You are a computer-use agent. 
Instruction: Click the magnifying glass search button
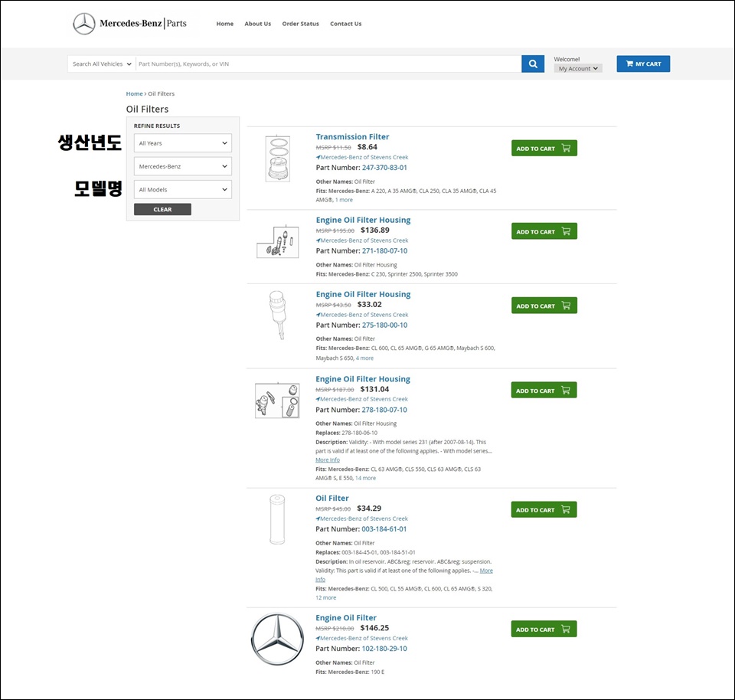pyautogui.click(x=533, y=64)
